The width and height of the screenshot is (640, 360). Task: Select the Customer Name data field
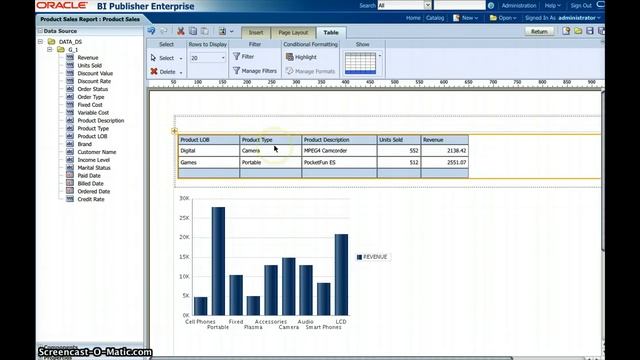(x=97, y=152)
